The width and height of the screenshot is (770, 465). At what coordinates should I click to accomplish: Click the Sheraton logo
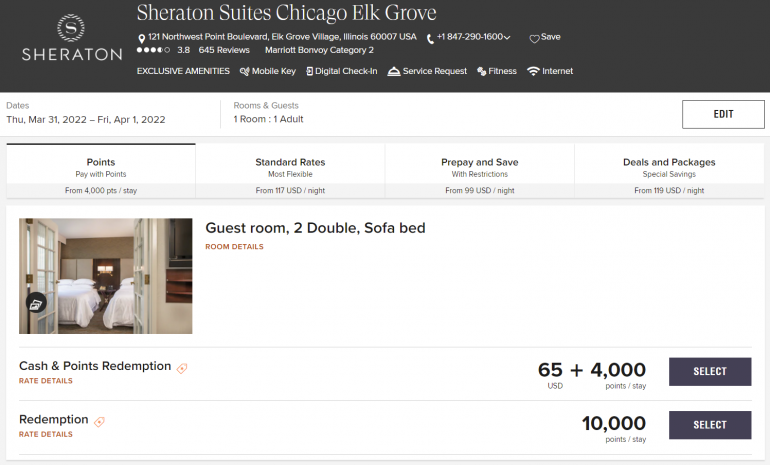point(71,38)
